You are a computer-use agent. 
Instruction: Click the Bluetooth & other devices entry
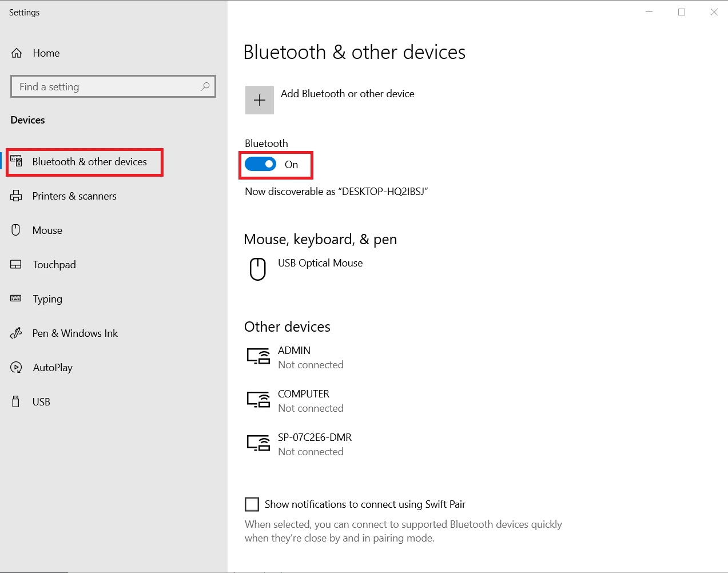84,162
